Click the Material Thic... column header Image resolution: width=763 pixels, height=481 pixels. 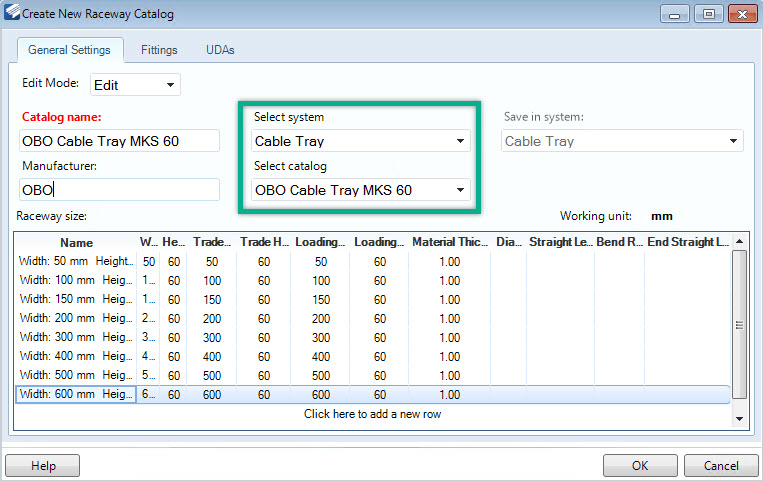pyautogui.click(x=450, y=242)
